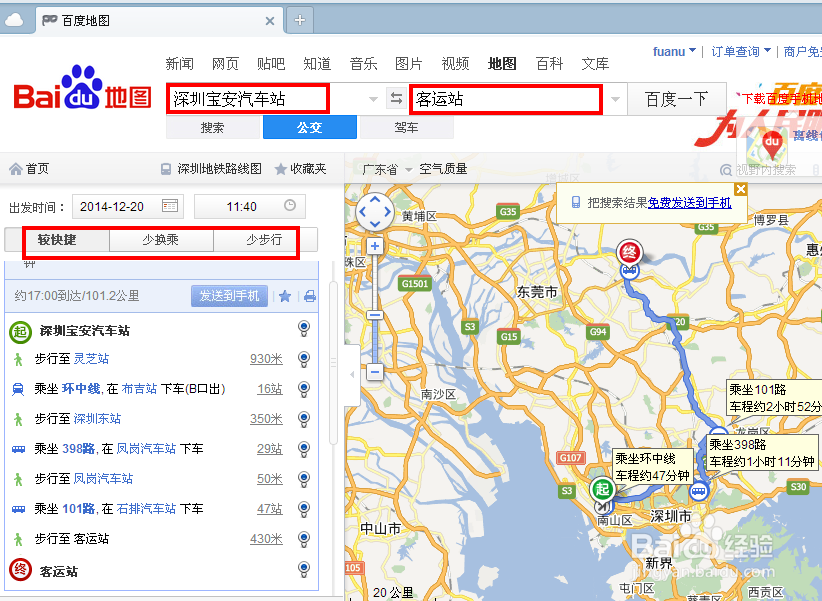The image size is (822, 601).
Task: Open 深圳地铁路线图 subway map
Action: pyautogui.click(x=211, y=169)
